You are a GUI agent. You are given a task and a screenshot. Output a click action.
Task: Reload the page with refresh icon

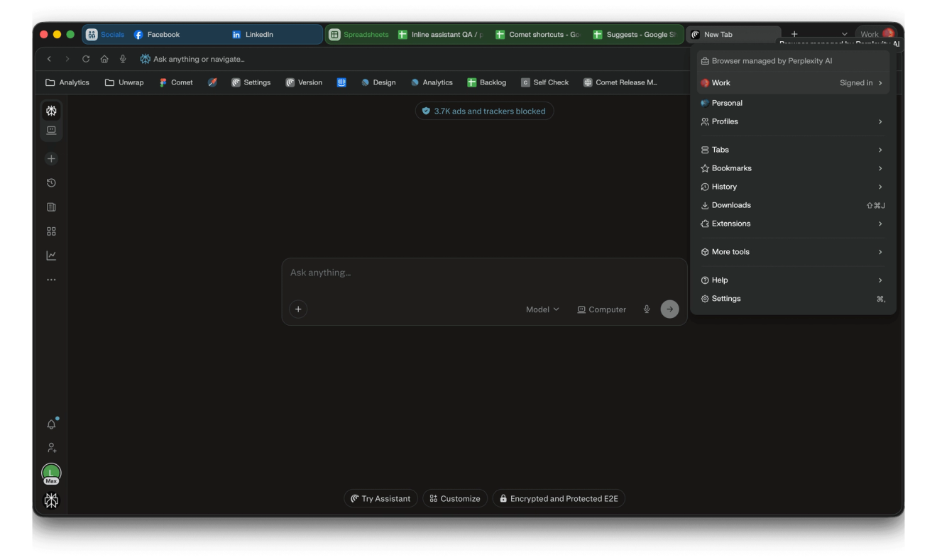(x=86, y=59)
